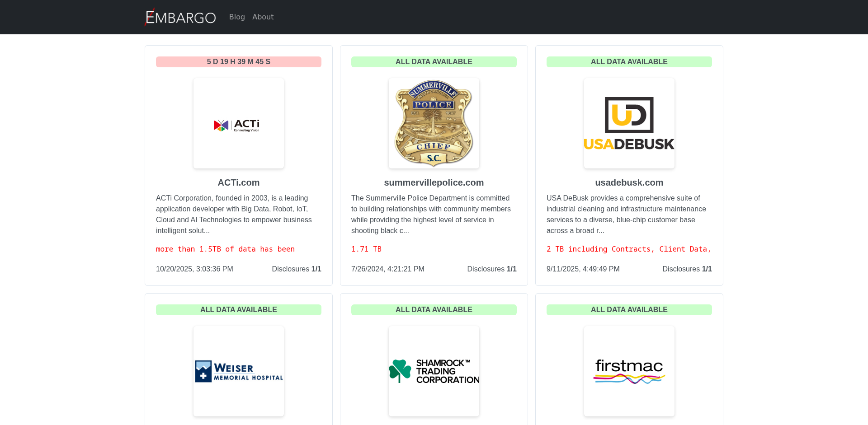
Task: Click the Embargo logo in the header
Action: click(180, 17)
